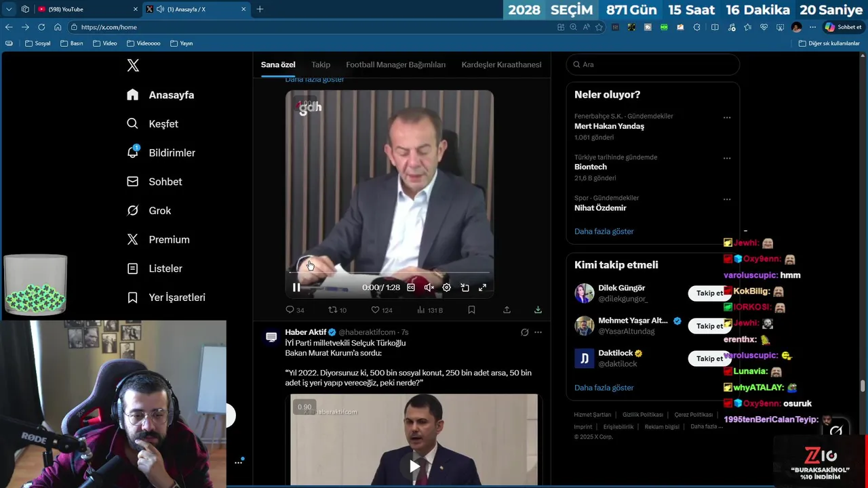Open options for Mert Hakan Yandaş trend
Image resolution: width=868 pixels, height=488 pixels.
727,117
